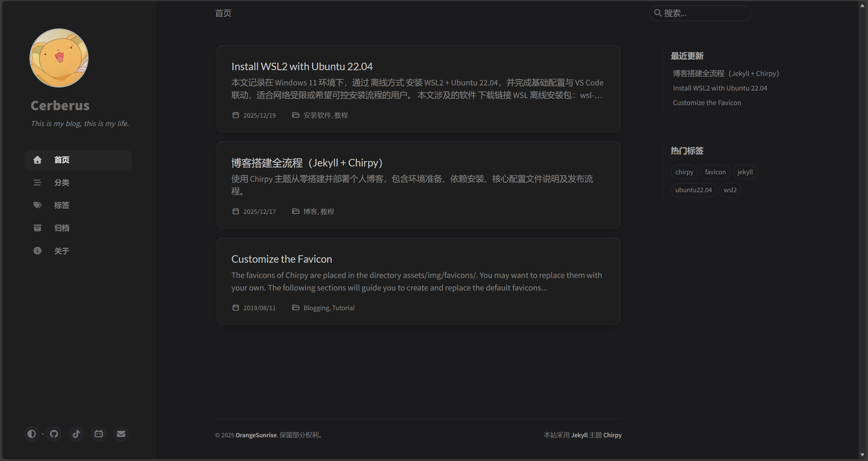Select the chirpy tag pill
The height and width of the screenshot is (461, 868).
pyautogui.click(x=684, y=172)
